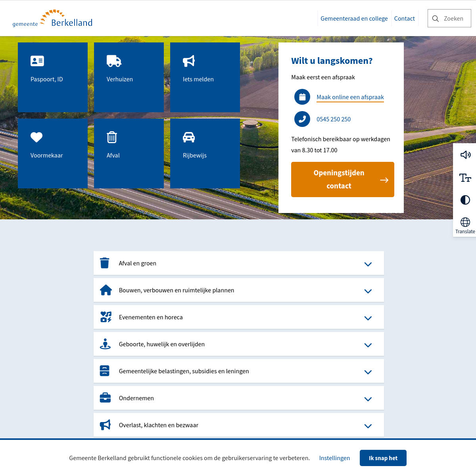Open the Voormekaar heart icon
476x476 pixels.
point(36,137)
